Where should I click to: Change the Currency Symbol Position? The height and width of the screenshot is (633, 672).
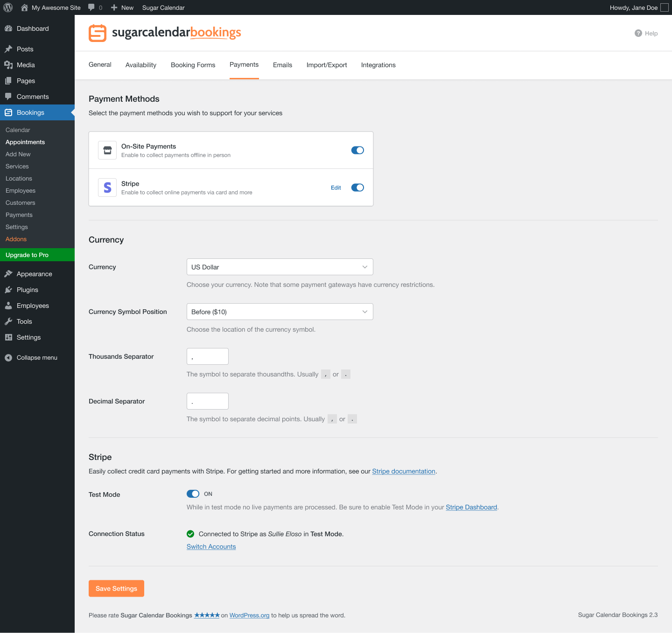(x=280, y=312)
